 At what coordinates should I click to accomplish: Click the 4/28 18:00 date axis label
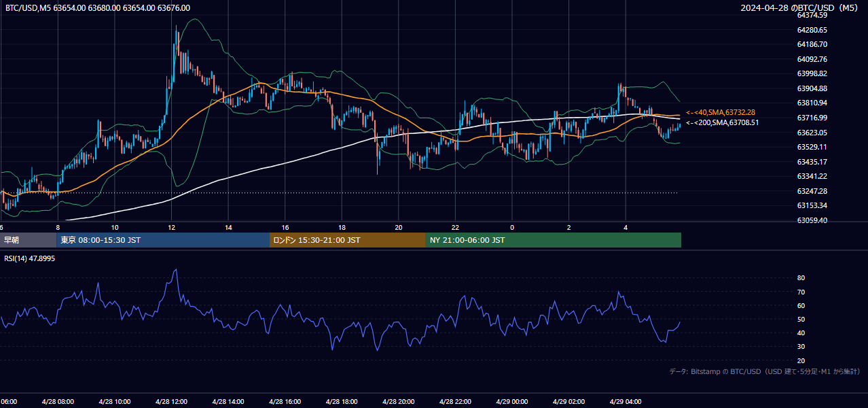pyautogui.click(x=342, y=402)
